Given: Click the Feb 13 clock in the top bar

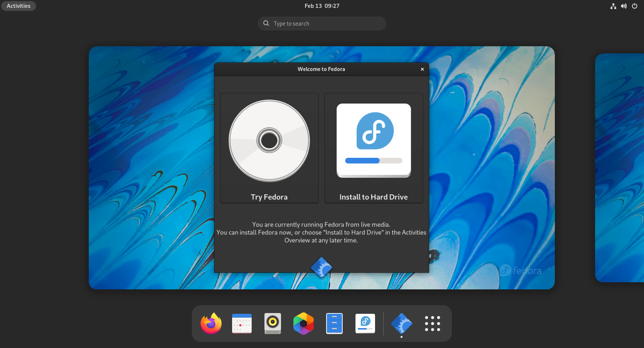Looking at the screenshot, I should [322, 6].
